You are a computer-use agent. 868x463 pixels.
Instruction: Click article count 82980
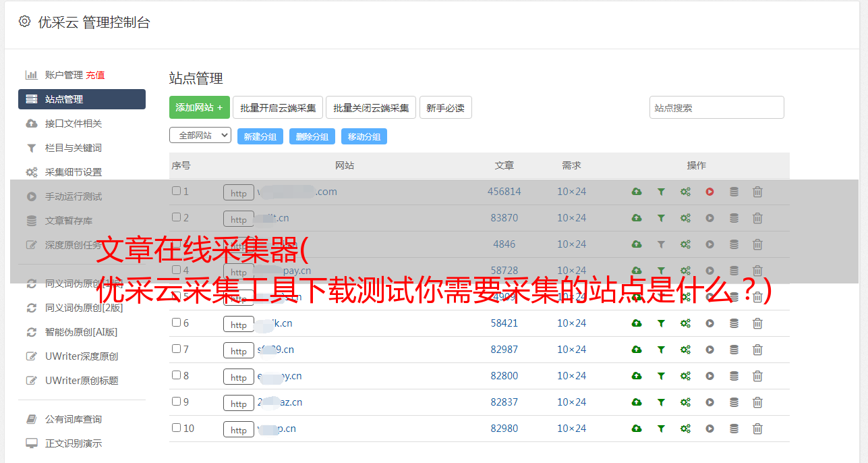tap(504, 429)
